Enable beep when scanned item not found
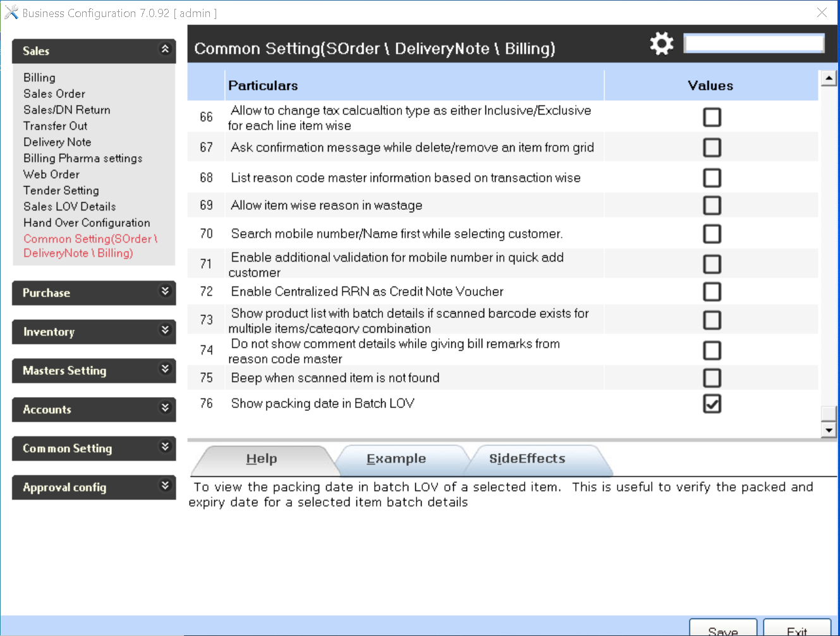Screen dimensions: 840x636 click(x=712, y=378)
